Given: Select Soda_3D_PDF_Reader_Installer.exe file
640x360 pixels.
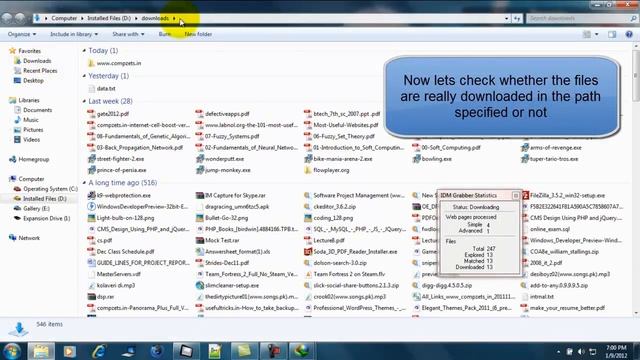Looking at the screenshot, I should [x=351, y=252].
